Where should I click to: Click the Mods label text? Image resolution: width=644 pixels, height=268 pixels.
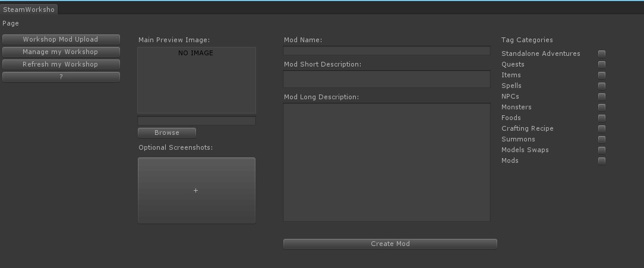pyautogui.click(x=510, y=160)
